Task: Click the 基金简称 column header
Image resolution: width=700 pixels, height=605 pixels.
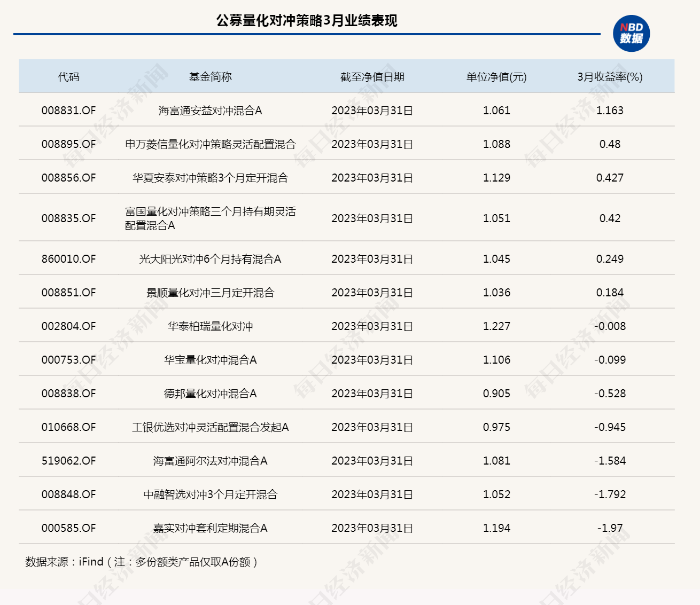Action: [211, 77]
